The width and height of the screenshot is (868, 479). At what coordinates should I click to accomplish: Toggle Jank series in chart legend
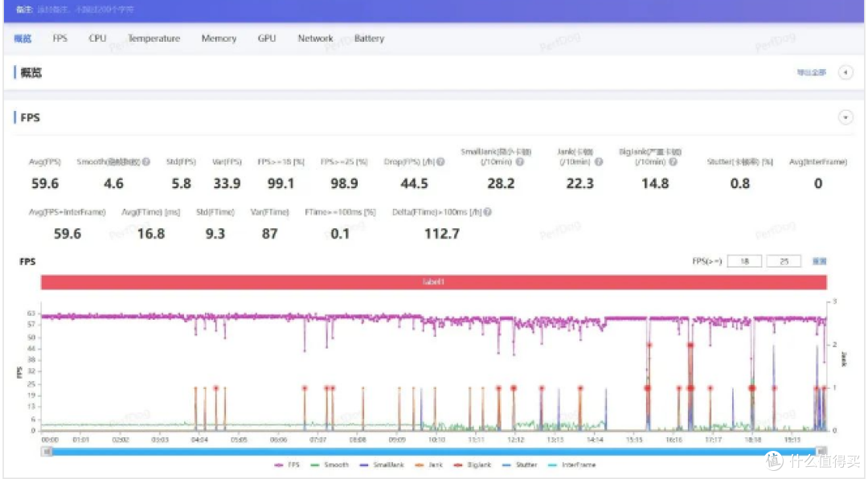(429, 465)
